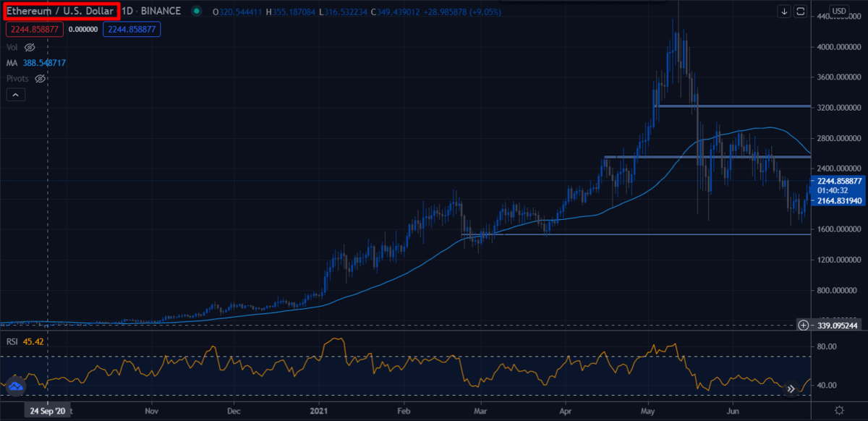The image size is (868, 421).
Task: Open chart settings gear icon
Action: [838, 410]
